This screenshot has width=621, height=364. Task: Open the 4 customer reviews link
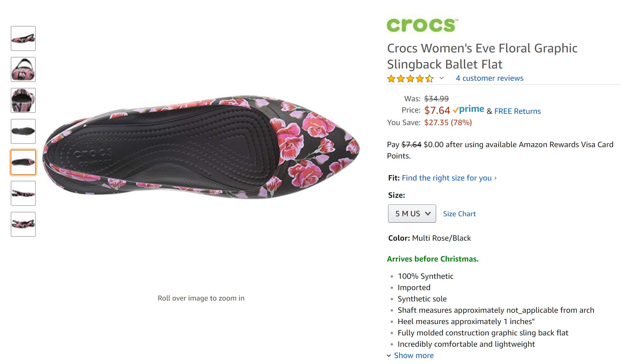489,78
